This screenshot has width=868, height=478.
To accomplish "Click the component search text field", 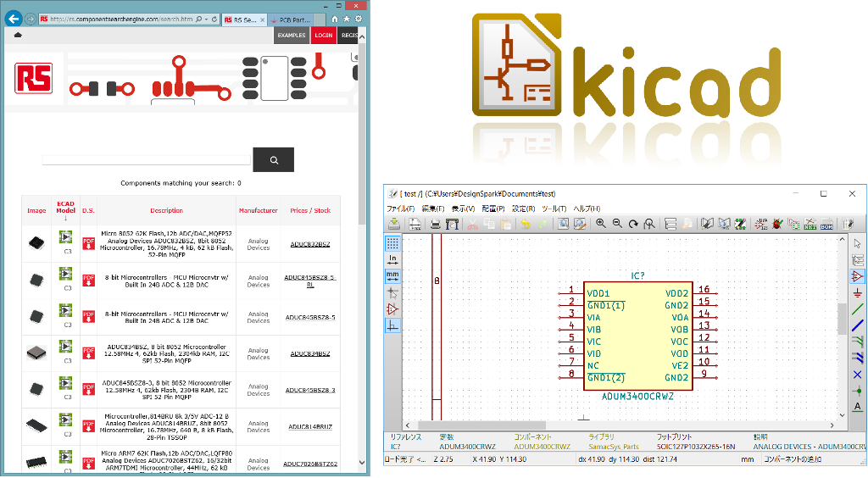I will pyautogui.click(x=146, y=159).
